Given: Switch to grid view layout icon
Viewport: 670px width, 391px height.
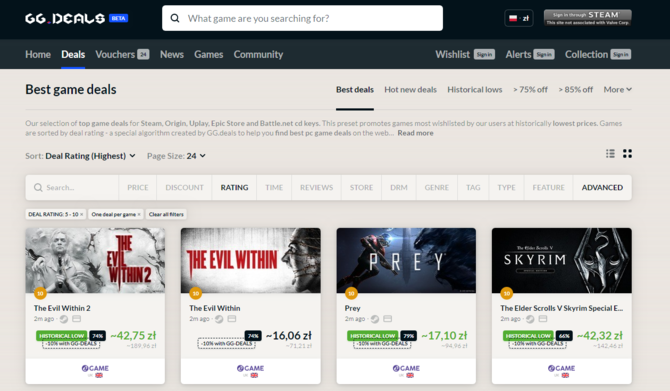Looking at the screenshot, I should pyautogui.click(x=627, y=154).
